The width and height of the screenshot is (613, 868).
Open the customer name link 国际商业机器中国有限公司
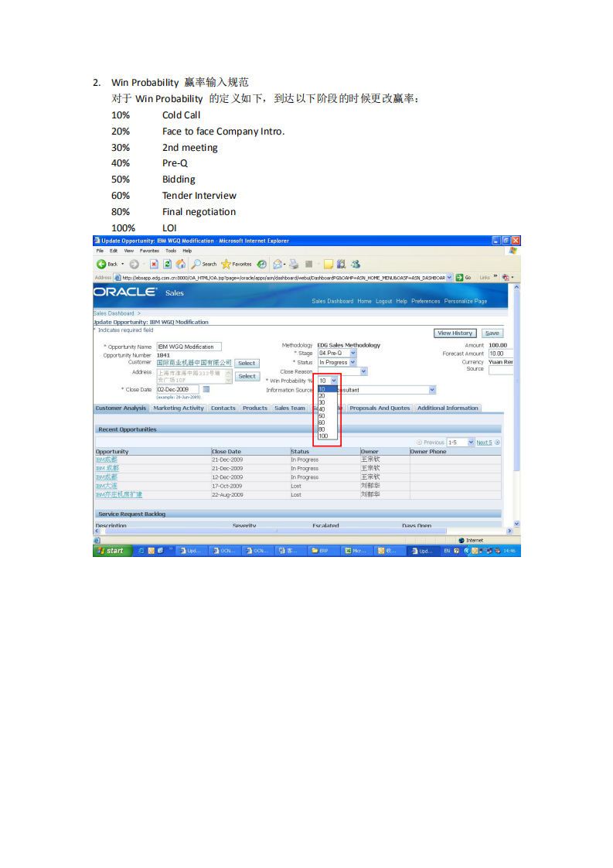(x=193, y=363)
